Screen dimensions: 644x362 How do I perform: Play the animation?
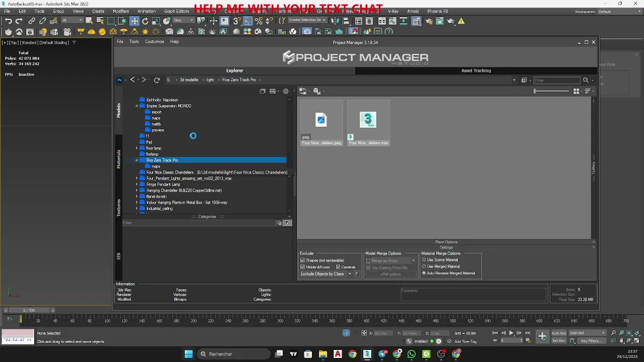[512, 333]
